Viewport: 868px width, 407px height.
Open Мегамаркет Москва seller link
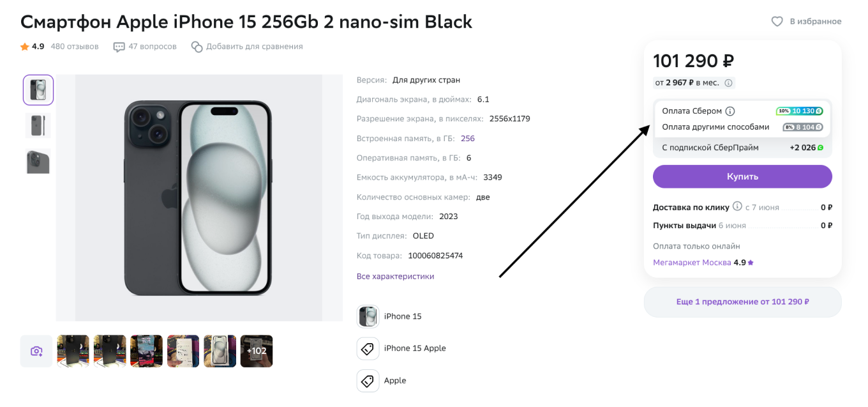692,263
